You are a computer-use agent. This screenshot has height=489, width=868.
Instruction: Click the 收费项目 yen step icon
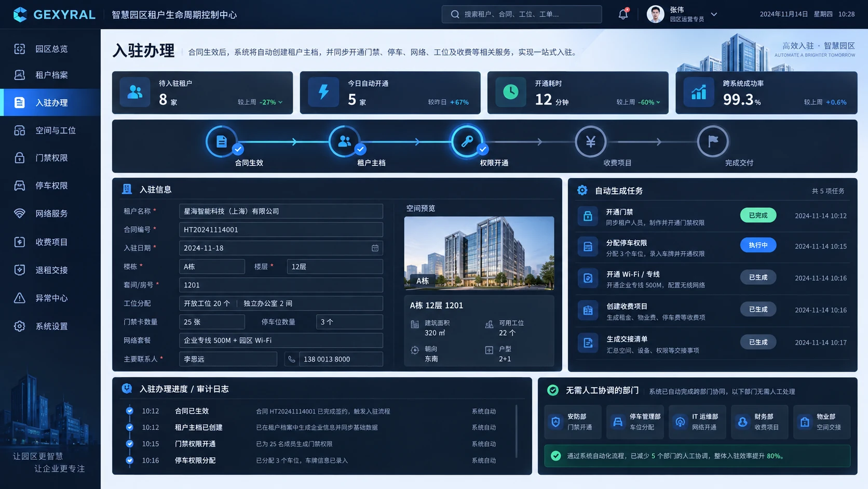tap(590, 141)
